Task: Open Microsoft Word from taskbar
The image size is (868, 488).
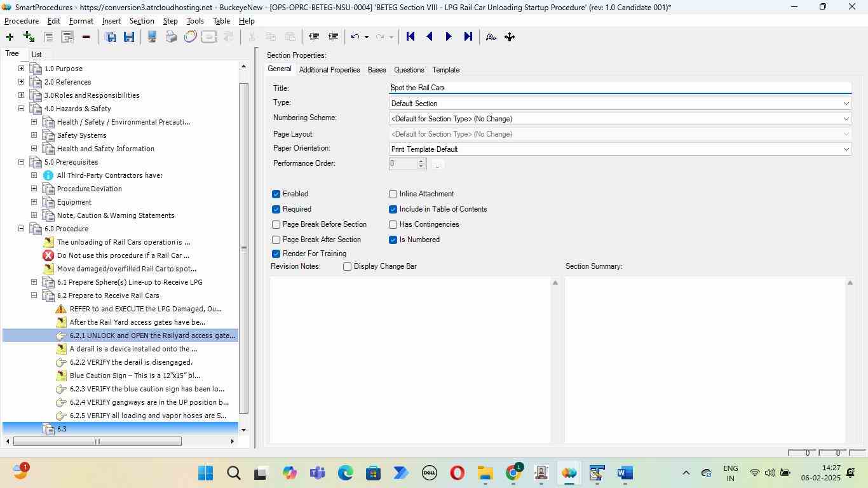Action: tap(625, 473)
